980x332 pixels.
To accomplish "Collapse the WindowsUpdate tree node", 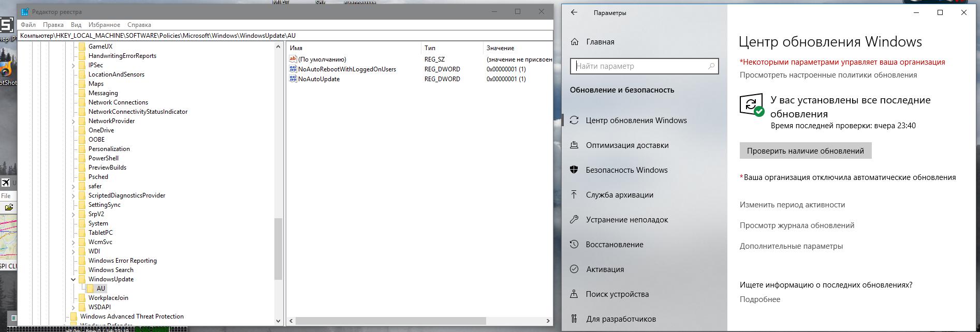I will click(x=74, y=279).
